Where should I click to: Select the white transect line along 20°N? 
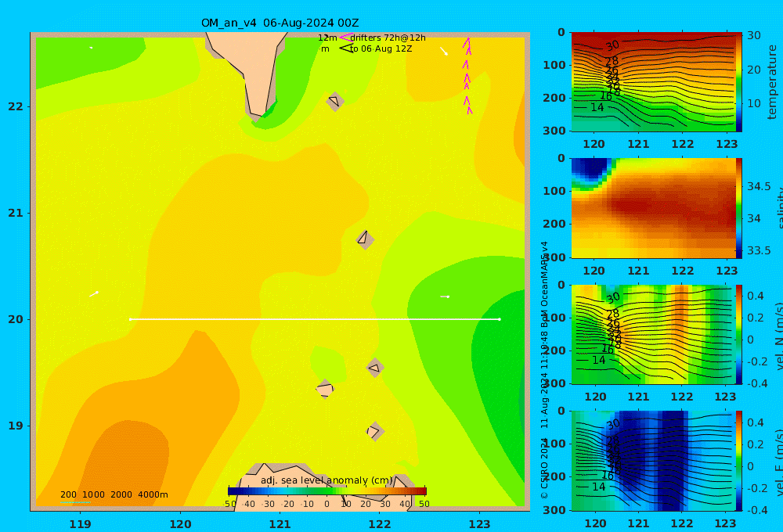pos(315,319)
